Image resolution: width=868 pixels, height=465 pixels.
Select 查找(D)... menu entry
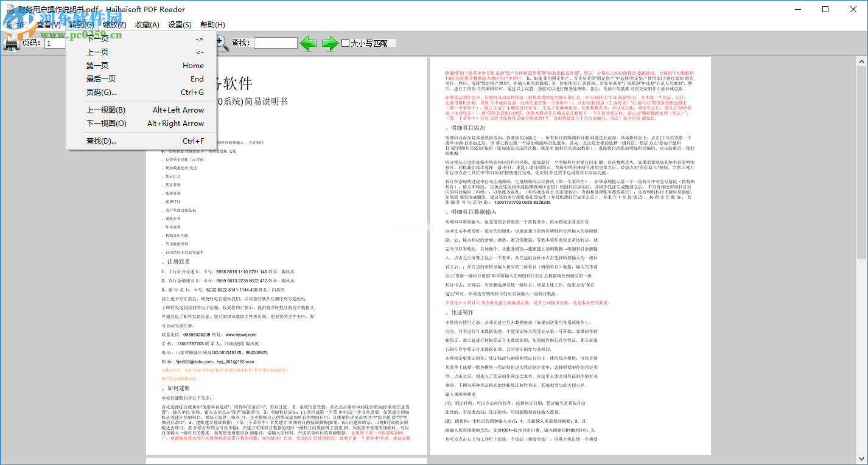pos(141,141)
